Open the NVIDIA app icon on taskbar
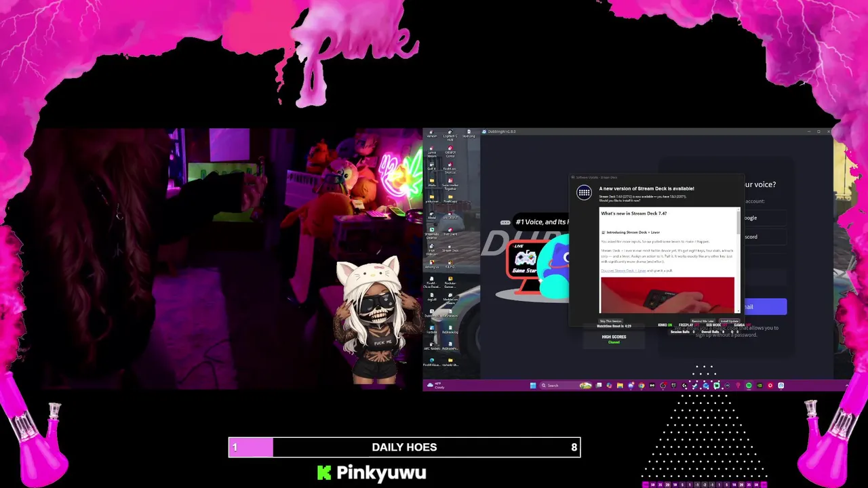The width and height of the screenshot is (868, 488). pyautogui.click(x=759, y=386)
